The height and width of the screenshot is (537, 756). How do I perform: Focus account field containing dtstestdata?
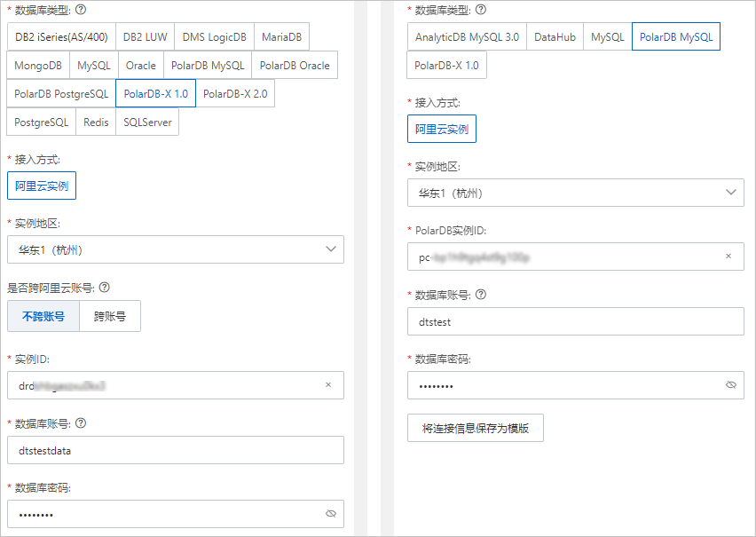(x=176, y=450)
